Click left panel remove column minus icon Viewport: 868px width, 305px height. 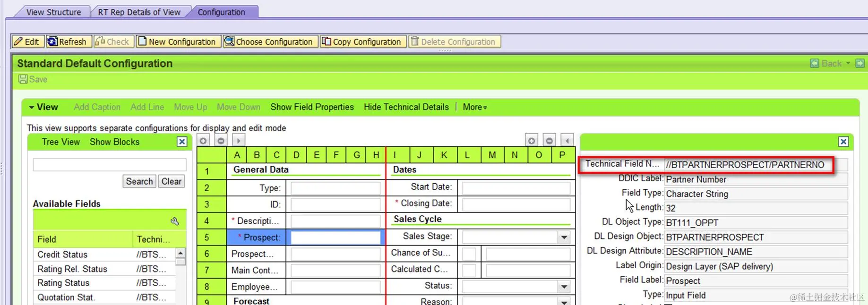(221, 141)
